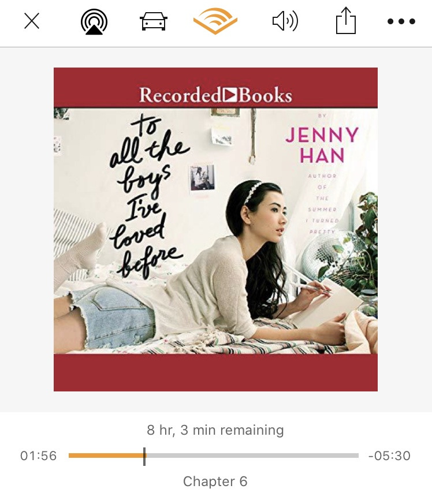Tap the red bottom band of cover
The image size is (432, 504).
point(215,373)
